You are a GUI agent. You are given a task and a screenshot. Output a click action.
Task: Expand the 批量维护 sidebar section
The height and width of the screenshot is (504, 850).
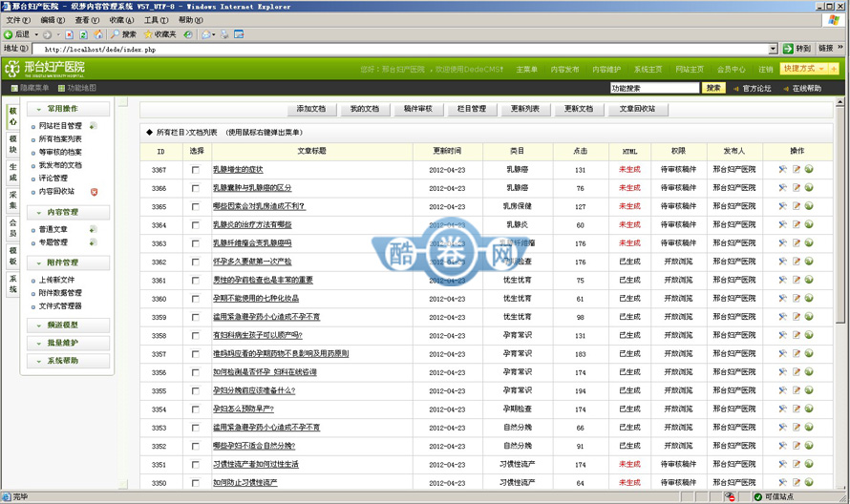coord(69,343)
